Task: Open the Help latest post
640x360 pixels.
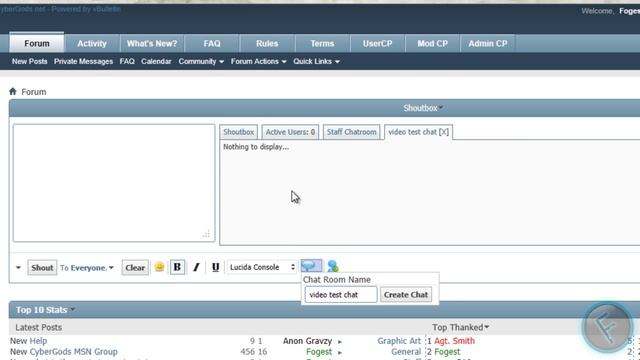Action: coord(38,341)
